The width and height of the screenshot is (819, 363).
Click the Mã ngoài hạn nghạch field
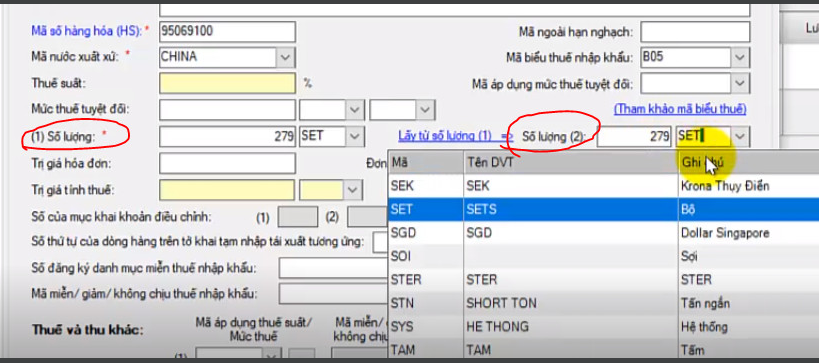click(x=695, y=32)
